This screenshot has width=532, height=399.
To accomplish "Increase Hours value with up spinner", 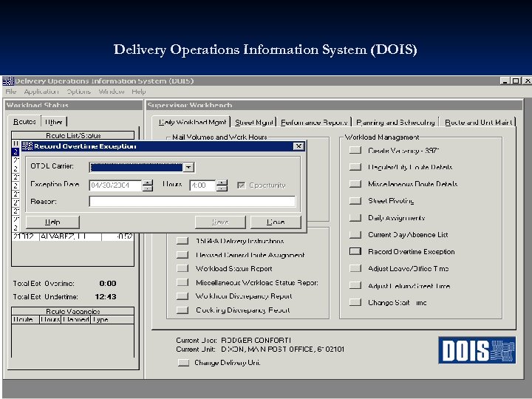I will pyautogui.click(x=222, y=183).
